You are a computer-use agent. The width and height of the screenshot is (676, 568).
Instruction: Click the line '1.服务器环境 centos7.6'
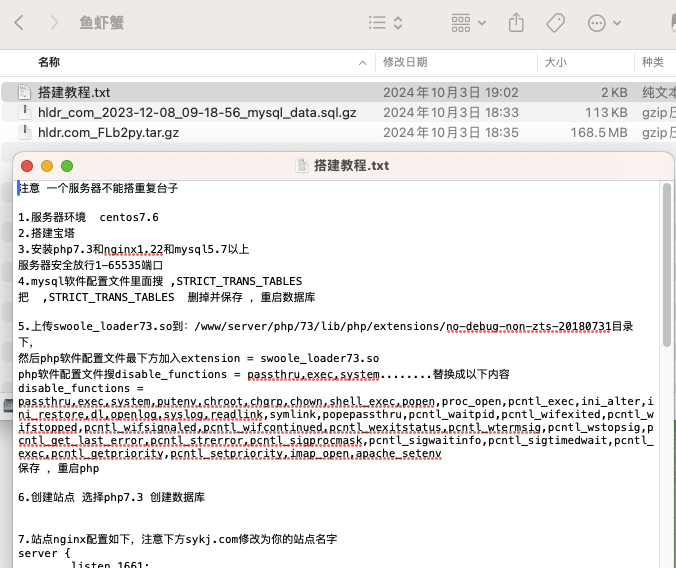click(88, 217)
